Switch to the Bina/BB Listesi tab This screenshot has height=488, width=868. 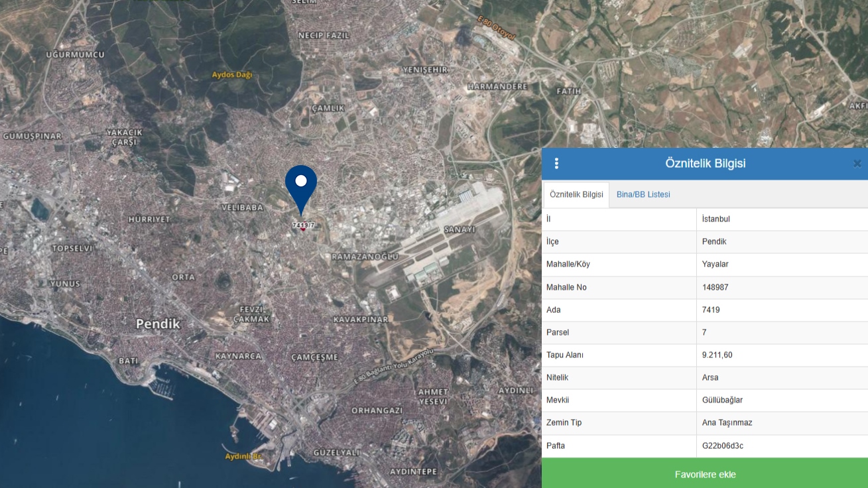tap(643, 195)
